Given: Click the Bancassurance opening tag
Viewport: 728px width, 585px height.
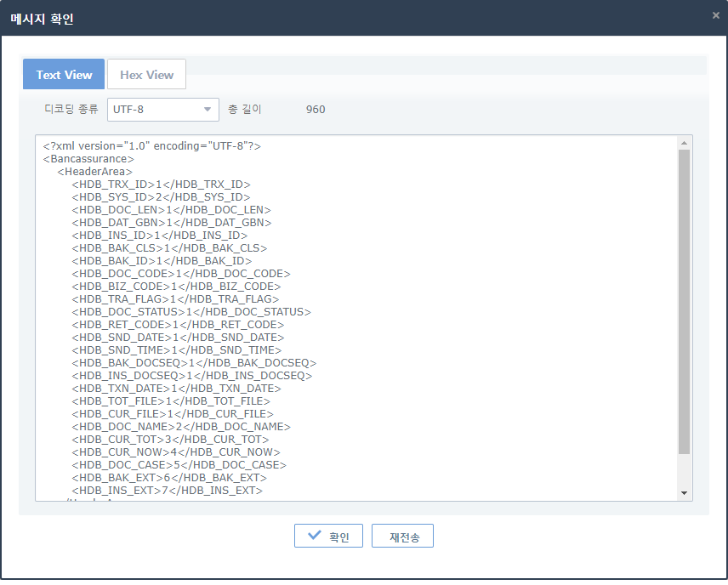Looking at the screenshot, I should 88,158.
